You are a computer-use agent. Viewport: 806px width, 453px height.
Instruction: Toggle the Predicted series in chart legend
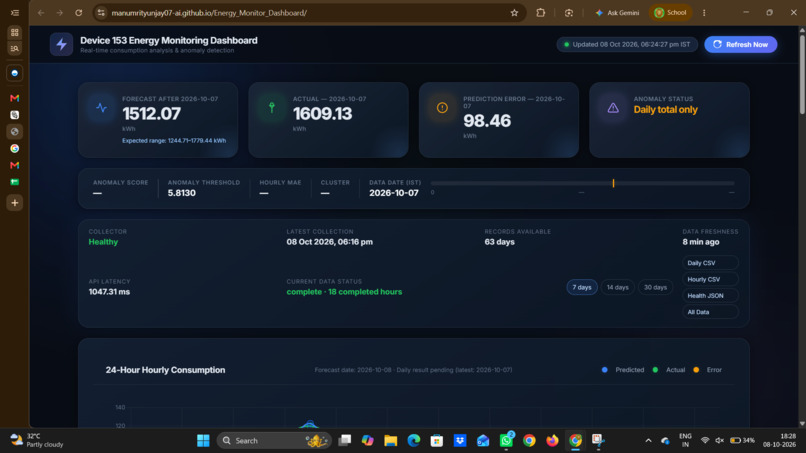pyautogui.click(x=623, y=370)
